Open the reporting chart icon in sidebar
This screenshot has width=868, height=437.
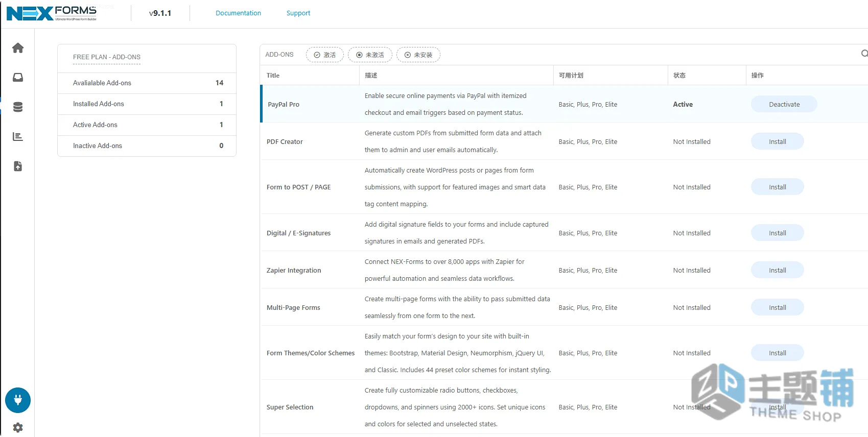point(18,136)
